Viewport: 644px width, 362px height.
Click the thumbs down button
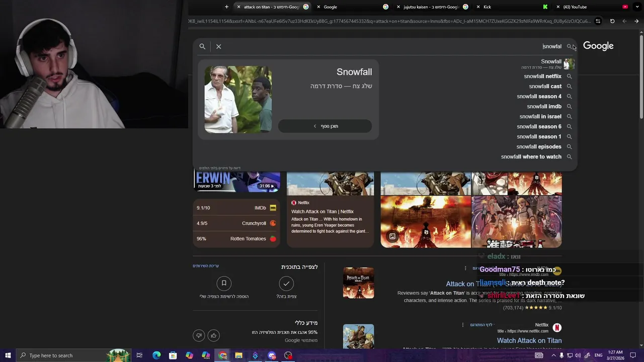click(x=199, y=335)
